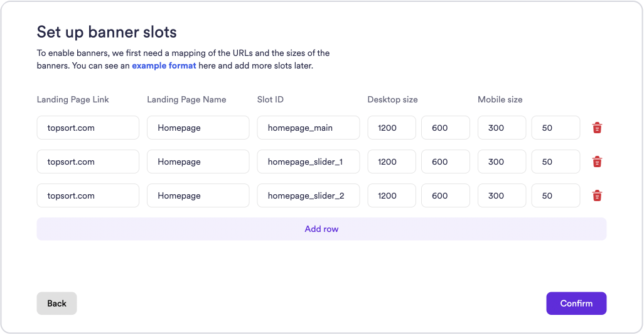Focus desktop width 1200 in homepage_slider_2 row
Viewport: 644px width, 335px height.
point(392,195)
